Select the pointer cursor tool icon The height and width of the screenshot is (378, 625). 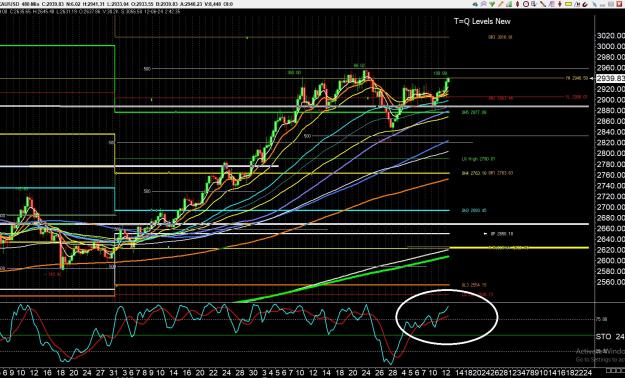point(534,4)
